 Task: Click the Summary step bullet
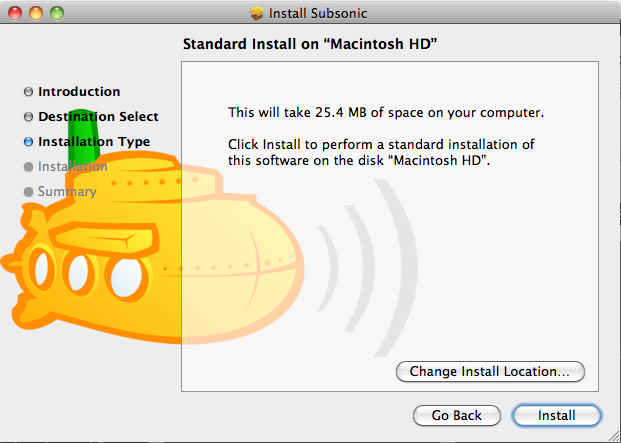click(x=28, y=192)
